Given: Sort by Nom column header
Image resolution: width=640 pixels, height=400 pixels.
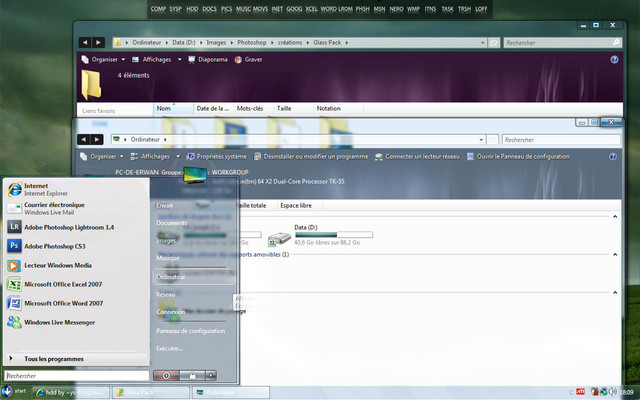Looking at the screenshot, I should pos(173,109).
